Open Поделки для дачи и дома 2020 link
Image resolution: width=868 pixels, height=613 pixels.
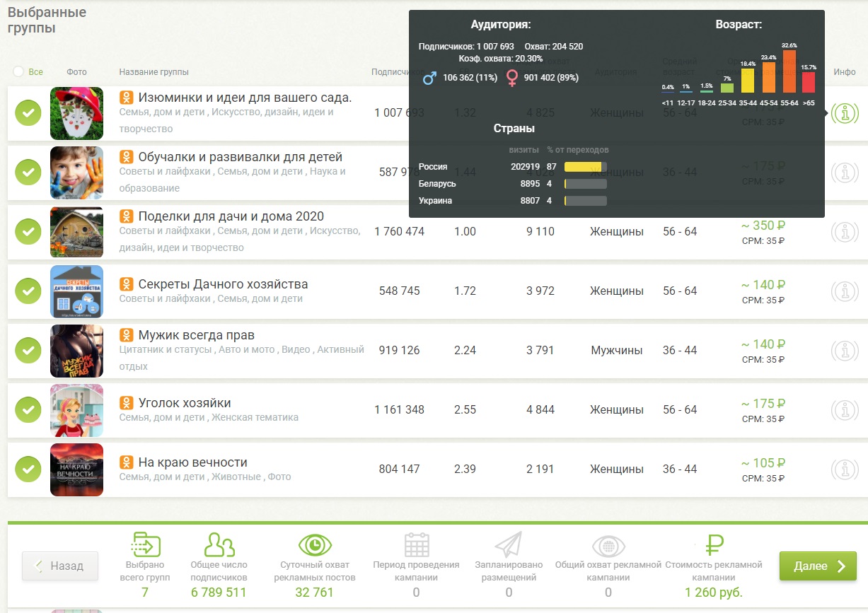[x=231, y=216]
